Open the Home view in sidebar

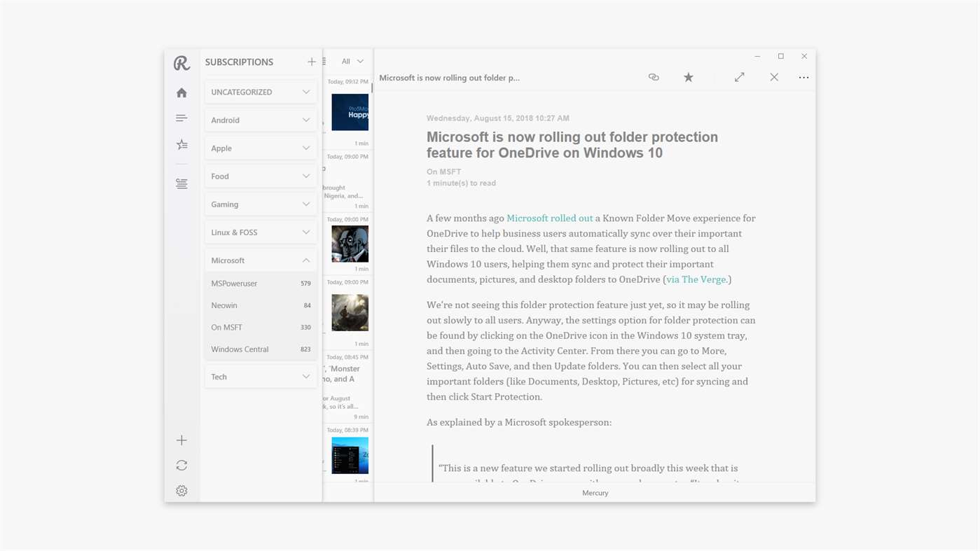[181, 92]
